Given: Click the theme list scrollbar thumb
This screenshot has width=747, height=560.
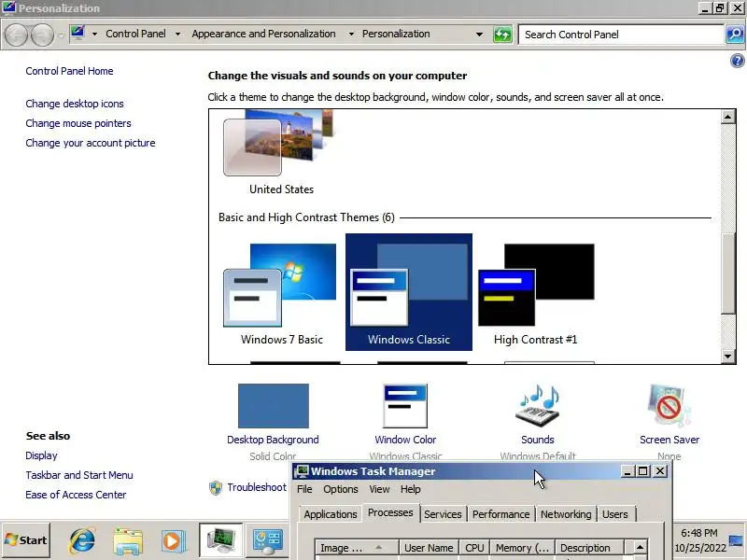Looking at the screenshot, I should point(727,273).
